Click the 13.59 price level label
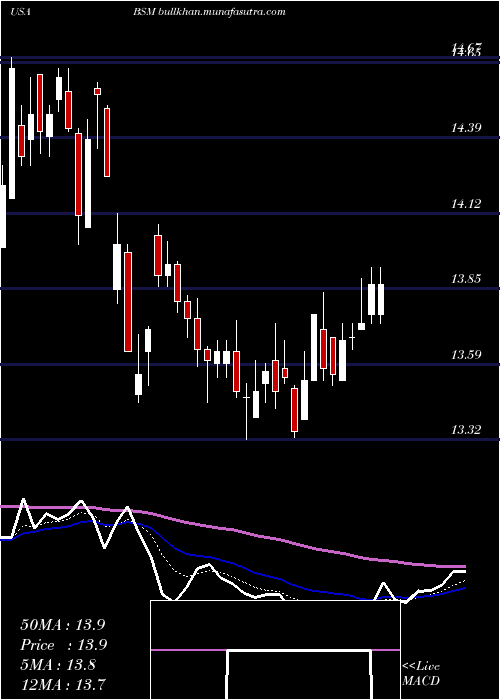 (x=466, y=355)
